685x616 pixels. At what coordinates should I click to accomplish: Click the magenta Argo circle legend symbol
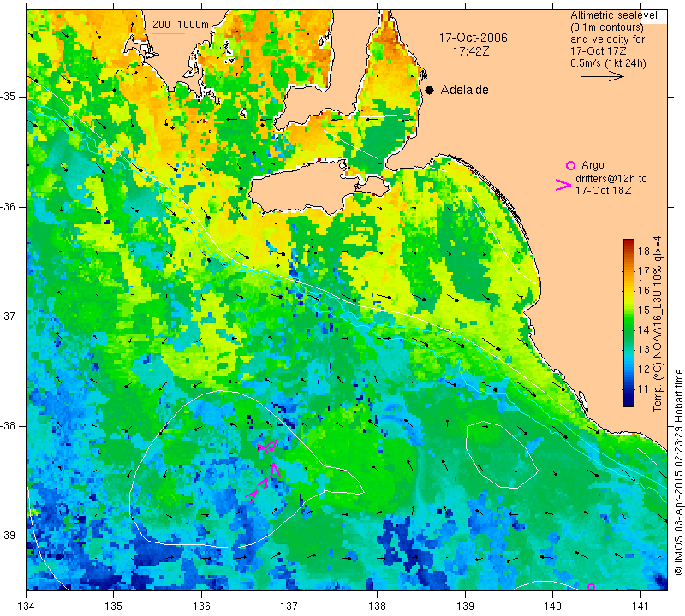coord(570,165)
